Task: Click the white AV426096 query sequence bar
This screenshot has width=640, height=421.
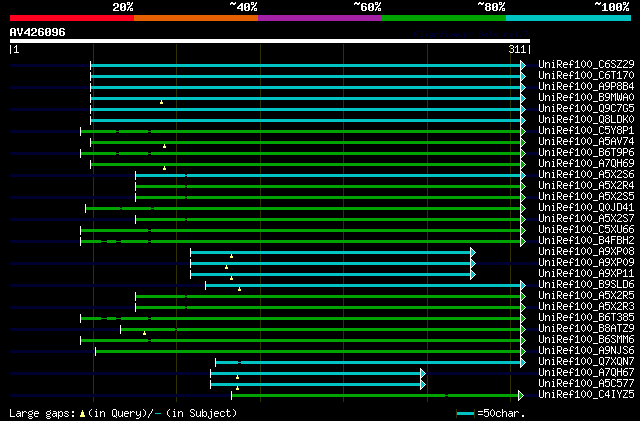Action: coord(270,41)
